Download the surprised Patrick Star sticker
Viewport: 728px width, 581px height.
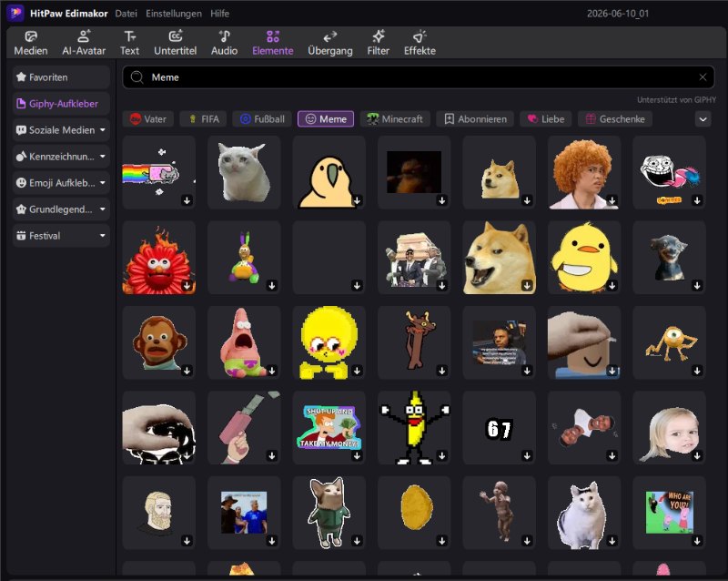tap(272, 371)
